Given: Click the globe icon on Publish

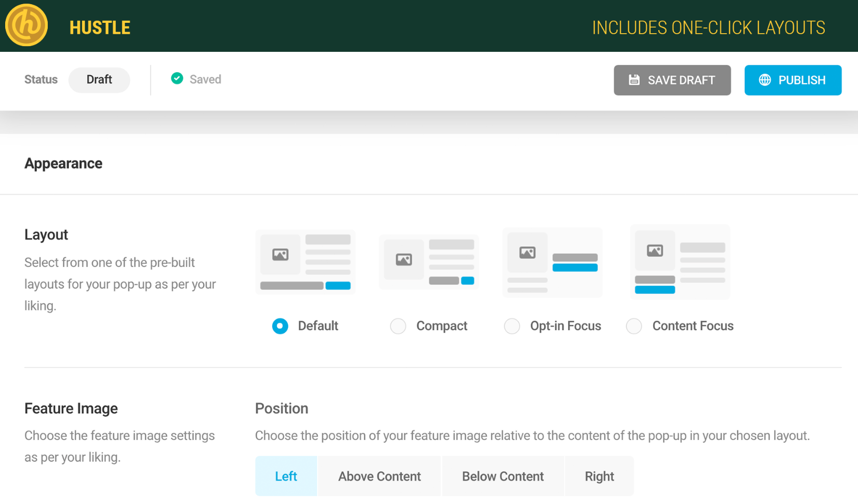Looking at the screenshot, I should pyautogui.click(x=765, y=80).
